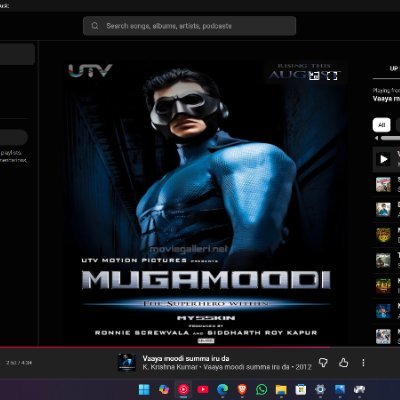Screen dimensions: 400x400
Task: Click the small album thumbnail in the player bar
Action: 127,363
